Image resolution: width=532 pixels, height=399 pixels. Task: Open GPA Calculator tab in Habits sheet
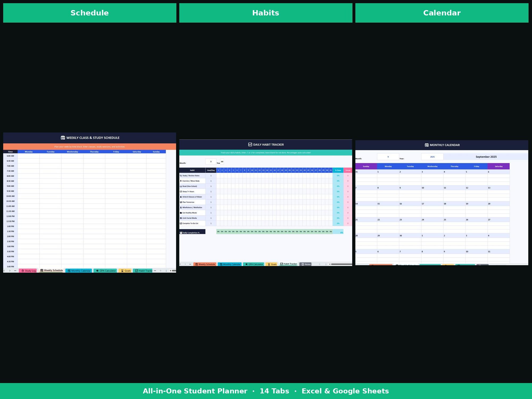(x=254, y=264)
